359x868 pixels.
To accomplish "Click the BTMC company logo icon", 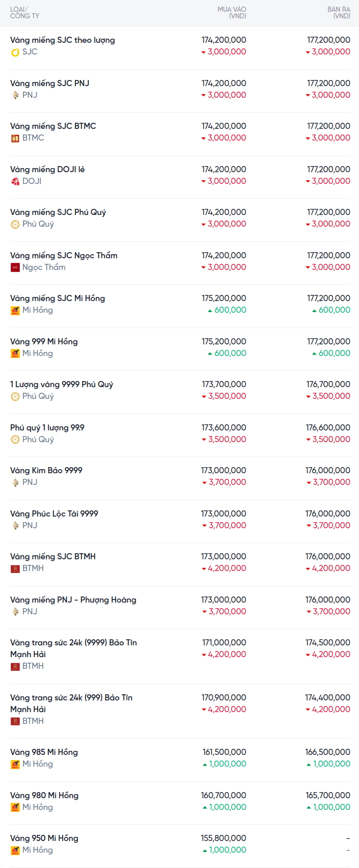I will tap(15, 138).
